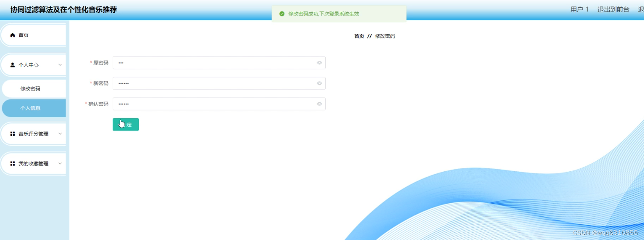Click 退出到前台 in the header
This screenshot has width=644, height=240.
coord(613,9)
